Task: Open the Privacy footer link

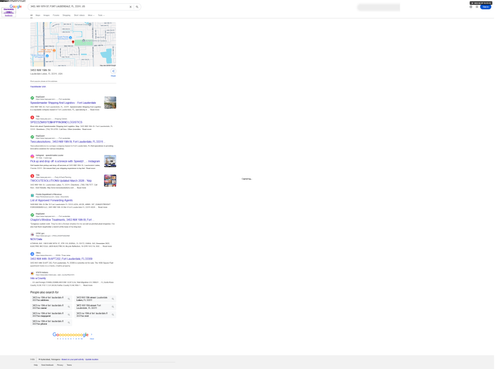Action: pos(60,365)
